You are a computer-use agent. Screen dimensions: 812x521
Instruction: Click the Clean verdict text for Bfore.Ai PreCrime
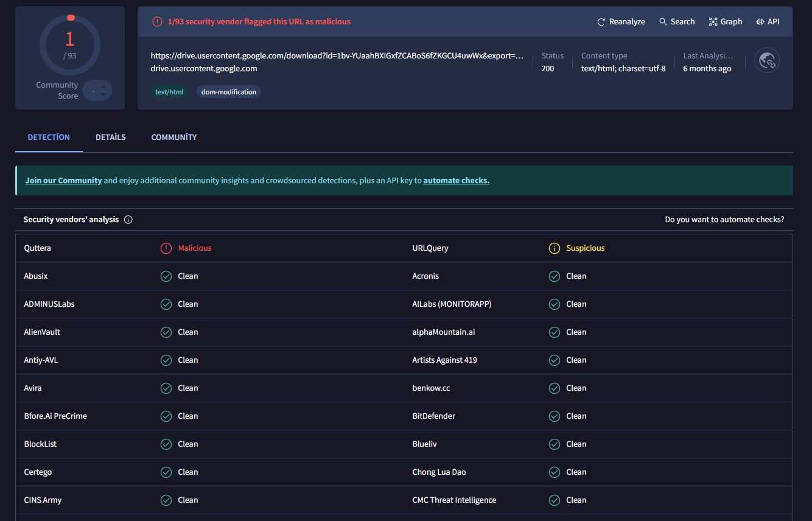tap(188, 416)
